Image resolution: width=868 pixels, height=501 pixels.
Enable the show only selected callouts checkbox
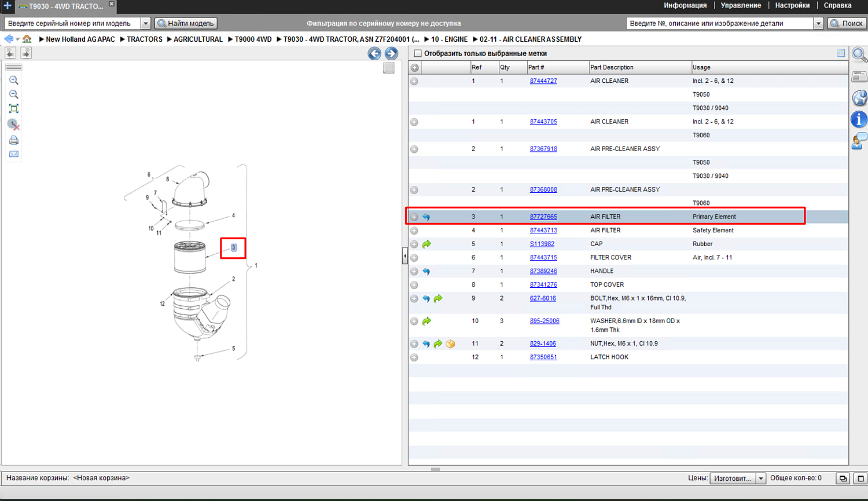pyautogui.click(x=418, y=54)
